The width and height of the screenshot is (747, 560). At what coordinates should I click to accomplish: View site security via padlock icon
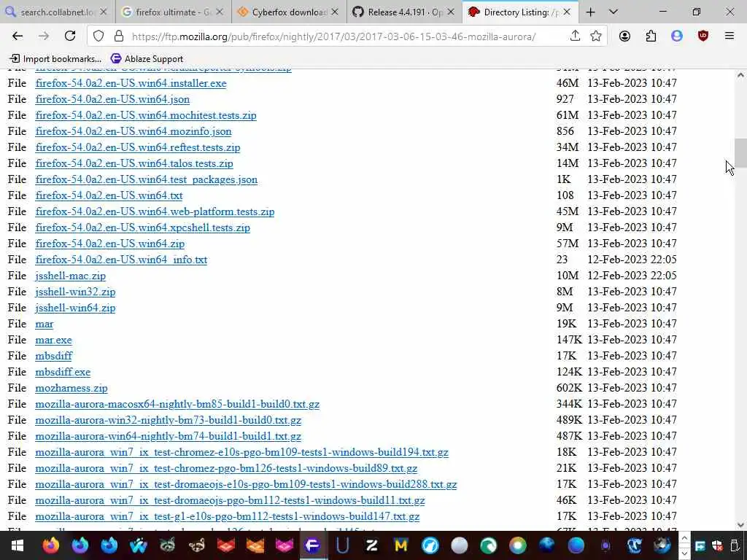[x=119, y=36]
